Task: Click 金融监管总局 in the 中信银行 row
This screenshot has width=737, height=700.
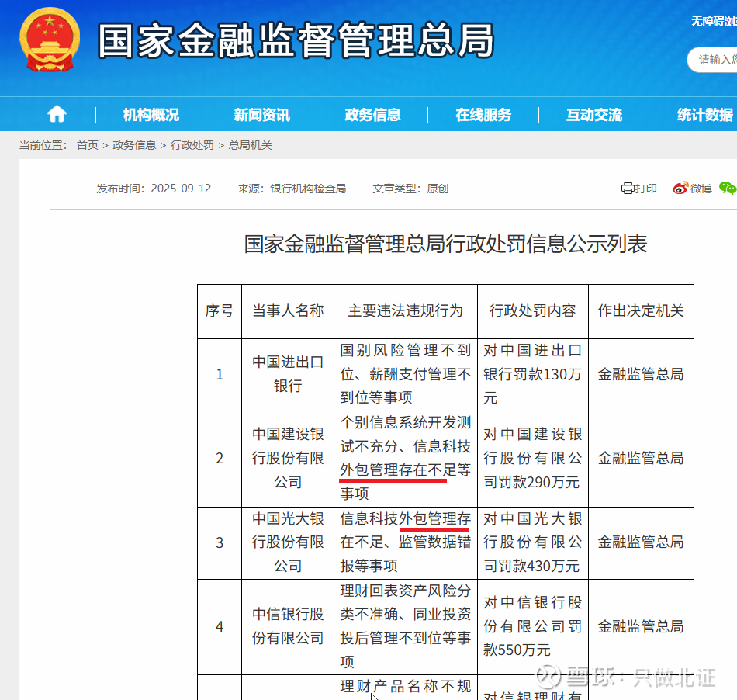Action: coord(641,626)
